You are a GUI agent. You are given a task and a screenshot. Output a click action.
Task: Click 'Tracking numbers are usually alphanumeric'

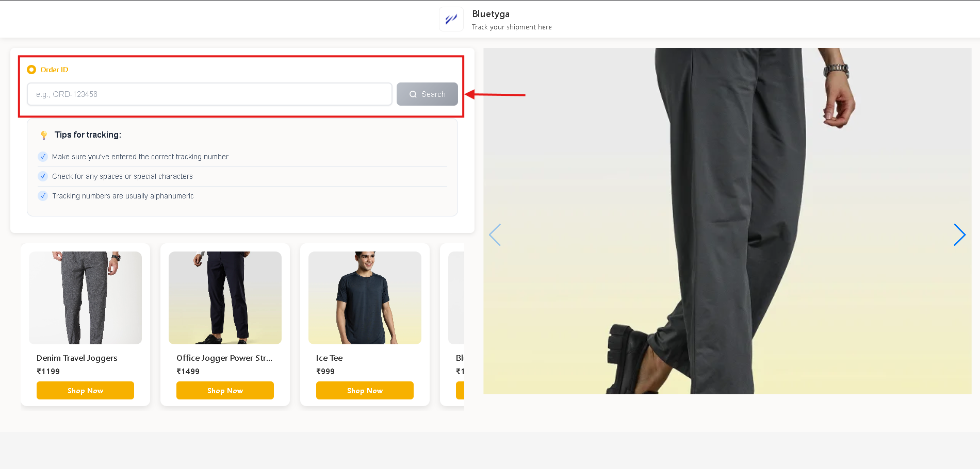click(123, 196)
